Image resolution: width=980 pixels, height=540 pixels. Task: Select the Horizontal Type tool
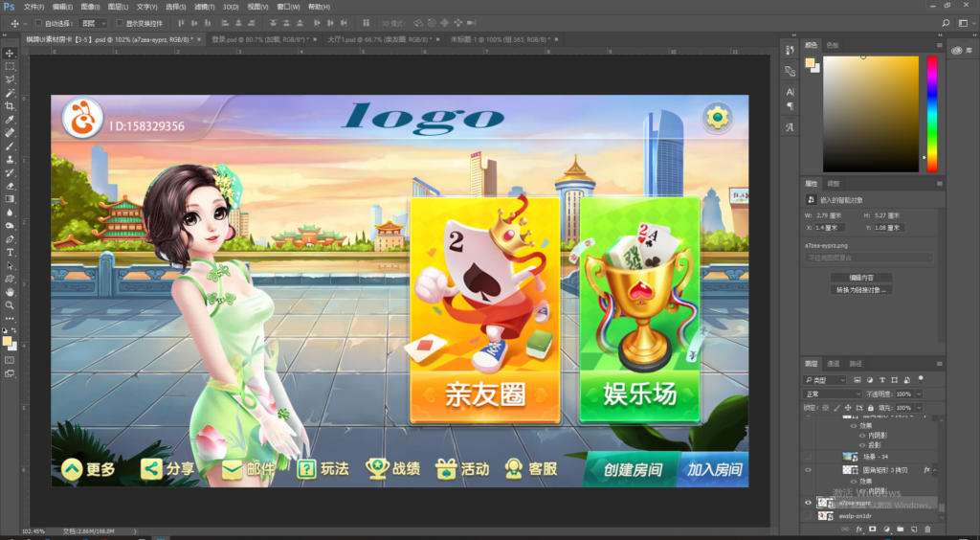[10, 252]
